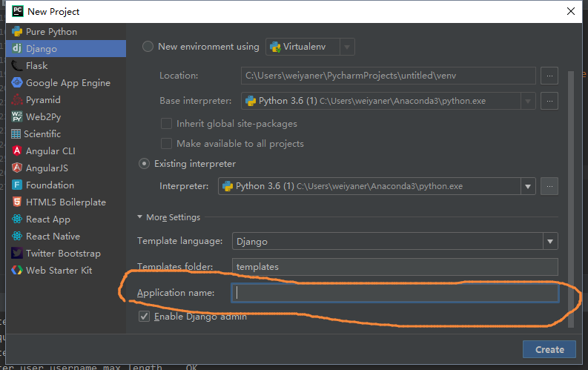Select New environment using radio button
The image size is (588, 370).
tap(148, 47)
